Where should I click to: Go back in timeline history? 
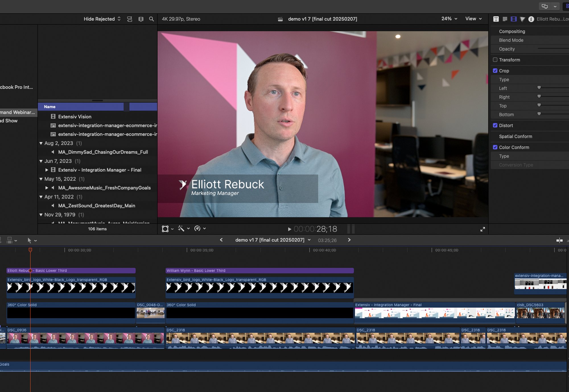tap(221, 240)
